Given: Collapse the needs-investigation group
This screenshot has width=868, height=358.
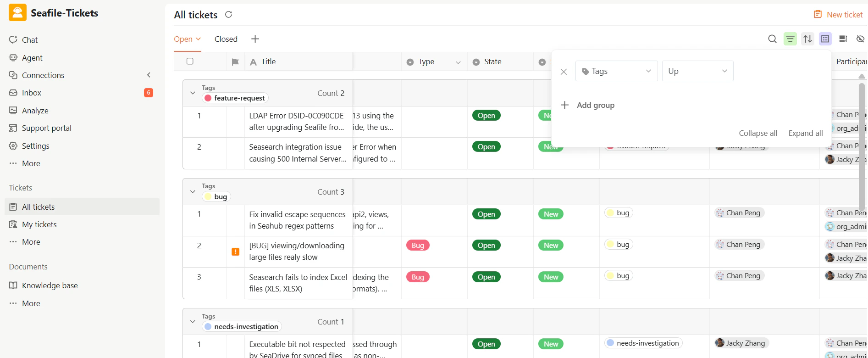Looking at the screenshot, I should coord(193,322).
